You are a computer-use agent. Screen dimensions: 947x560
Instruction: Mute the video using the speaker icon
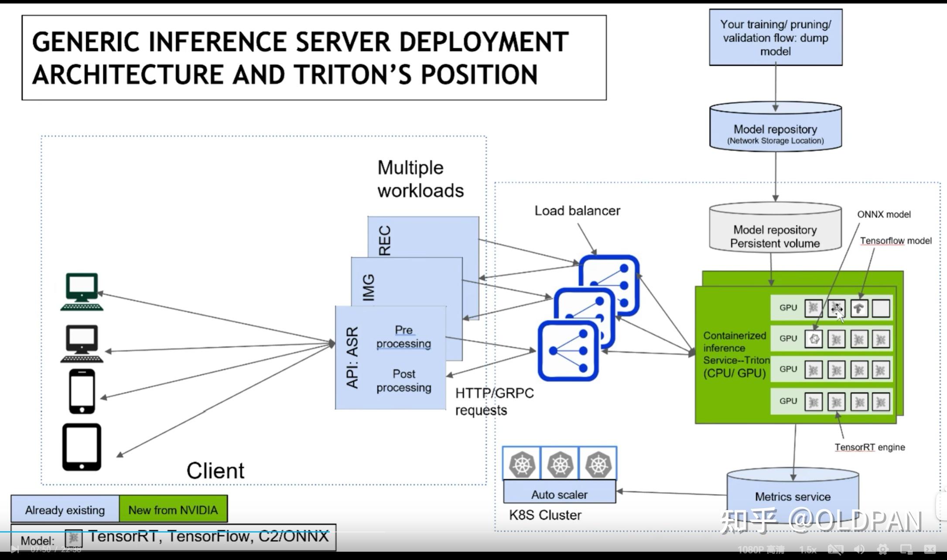(x=858, y=549)
